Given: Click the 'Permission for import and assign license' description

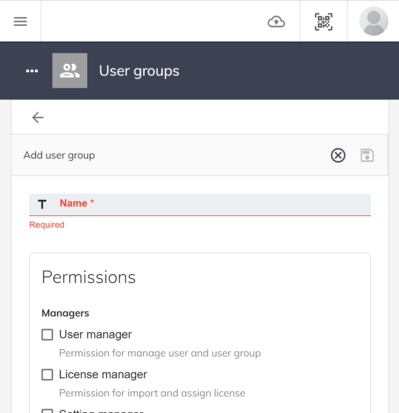Looking at the screenshot, I should (152, 393).
